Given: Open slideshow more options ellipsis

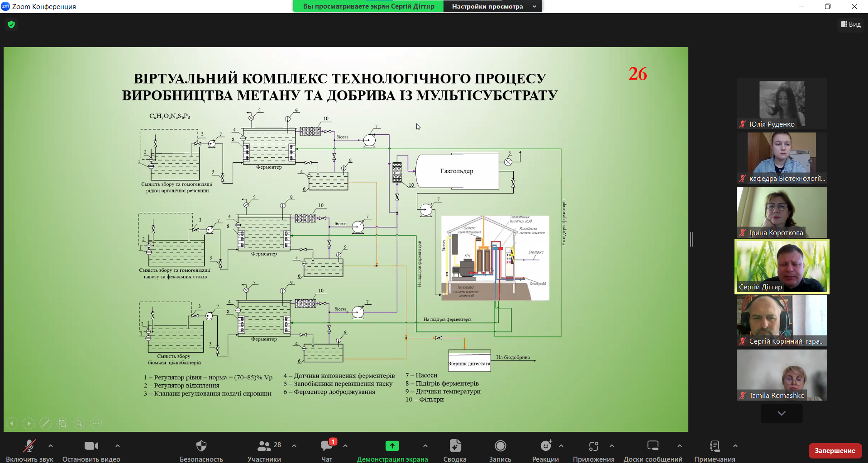Looking at the screenshot, I should pos(96,424).
